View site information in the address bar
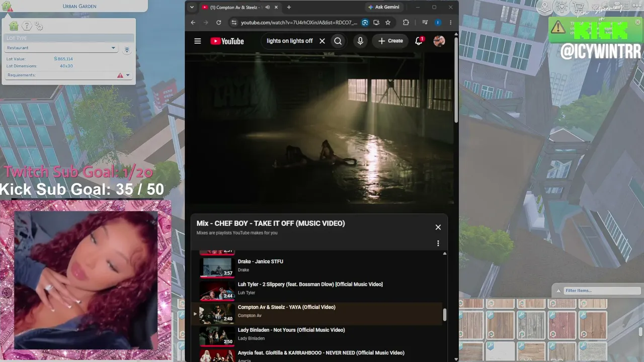Image resolution: width=644 pixels, height=362 pixels. tap(233, 23)
